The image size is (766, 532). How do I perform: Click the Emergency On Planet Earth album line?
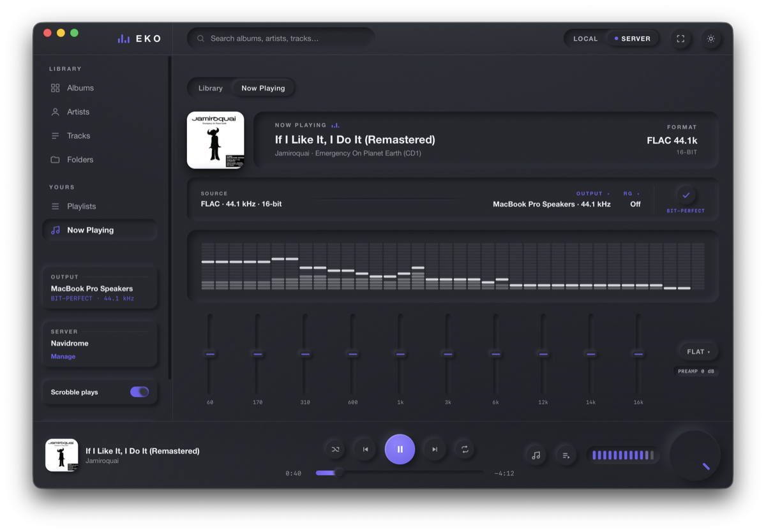(x=348, y=153)
